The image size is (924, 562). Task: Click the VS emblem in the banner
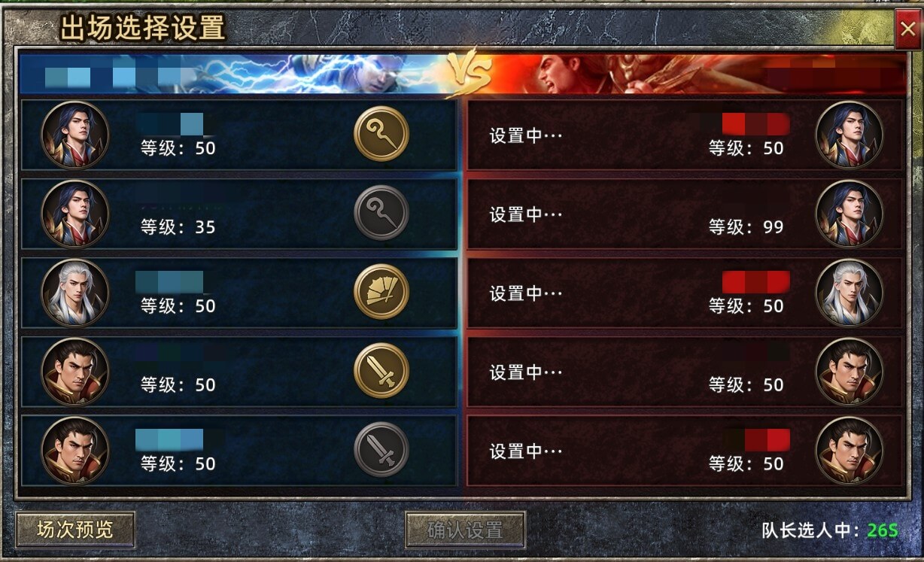468,75
